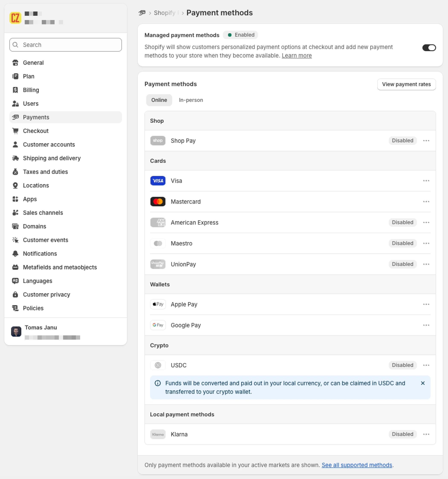
Task: Click the Billing receipt icon
Action: tap(15, 90)
